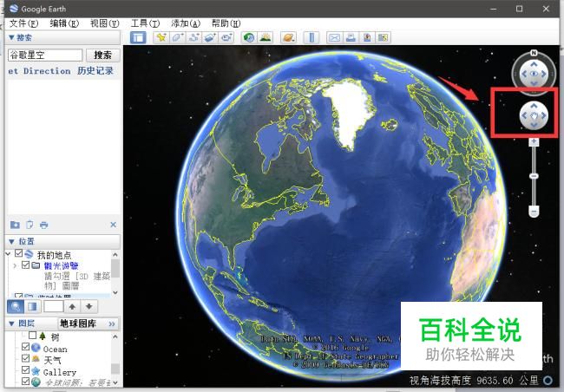The height and width of the screenshot is (392, 564).
Task: Save image toolbar icon
Action: (367, 37)
